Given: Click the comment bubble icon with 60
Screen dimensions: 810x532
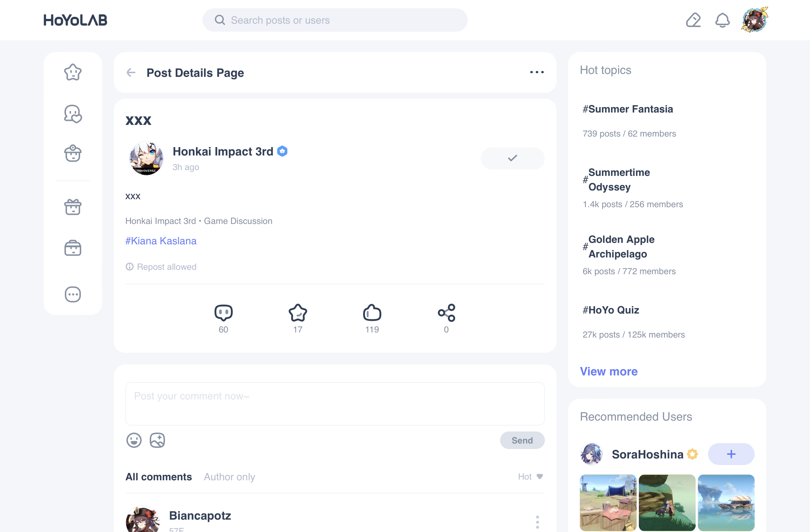Looking at the screenshot, I should click(x=223, y=313).
